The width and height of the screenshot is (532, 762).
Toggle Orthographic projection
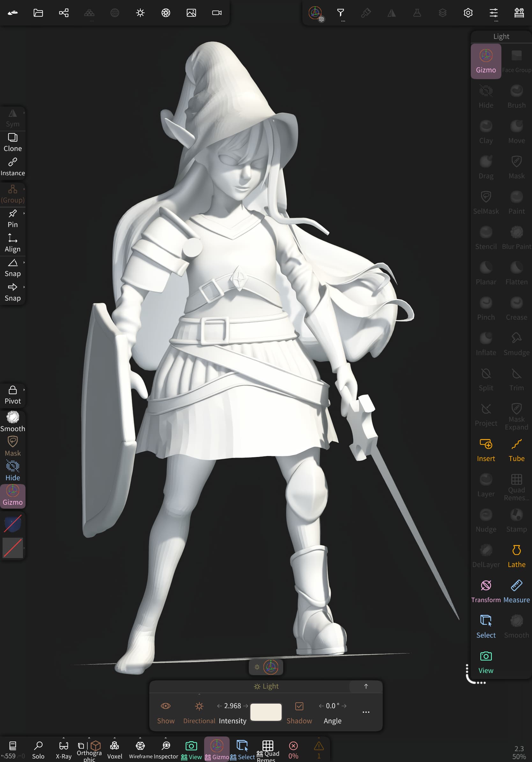click(x=89, y=751)
